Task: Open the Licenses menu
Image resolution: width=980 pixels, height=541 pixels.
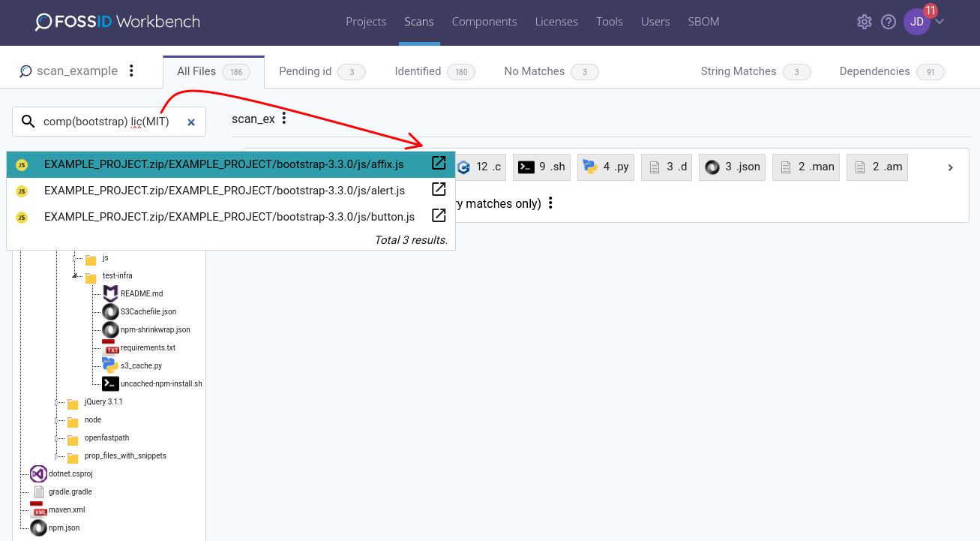Action: (x=556, y=22)
